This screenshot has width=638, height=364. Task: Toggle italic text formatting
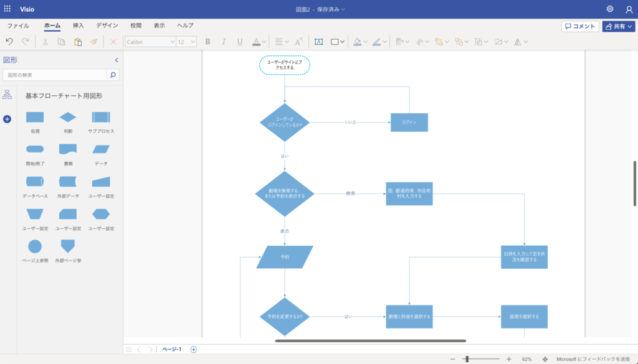coord(224,42)
